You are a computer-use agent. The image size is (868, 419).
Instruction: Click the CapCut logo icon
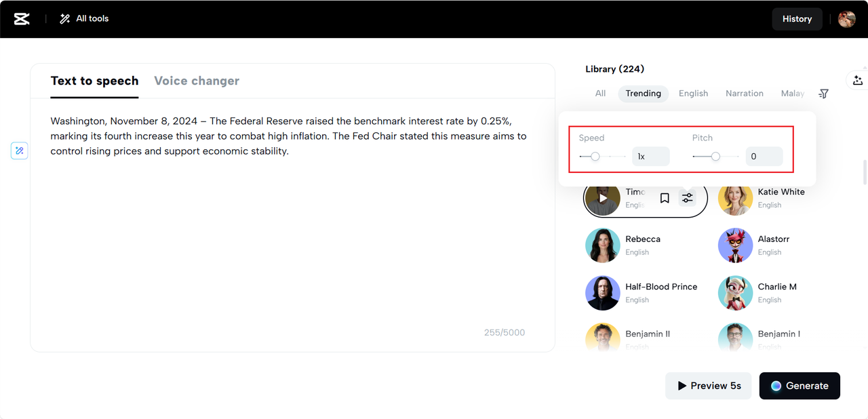tap(22, 19)
